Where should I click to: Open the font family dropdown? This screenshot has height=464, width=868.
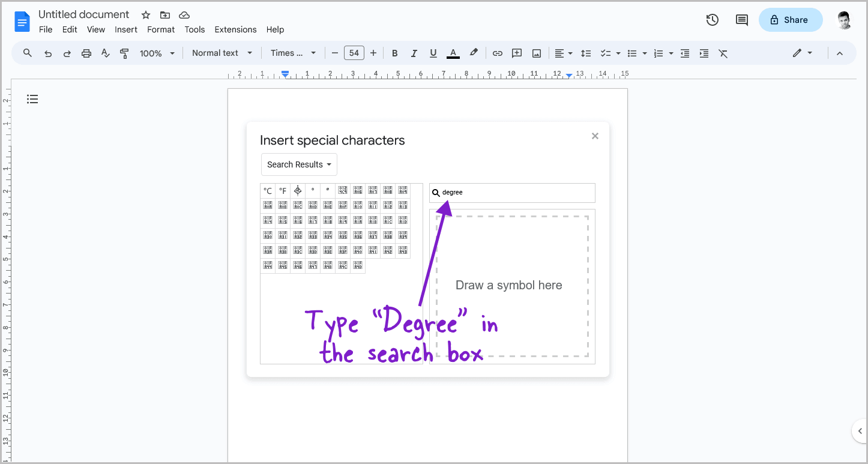click(292, 53)
